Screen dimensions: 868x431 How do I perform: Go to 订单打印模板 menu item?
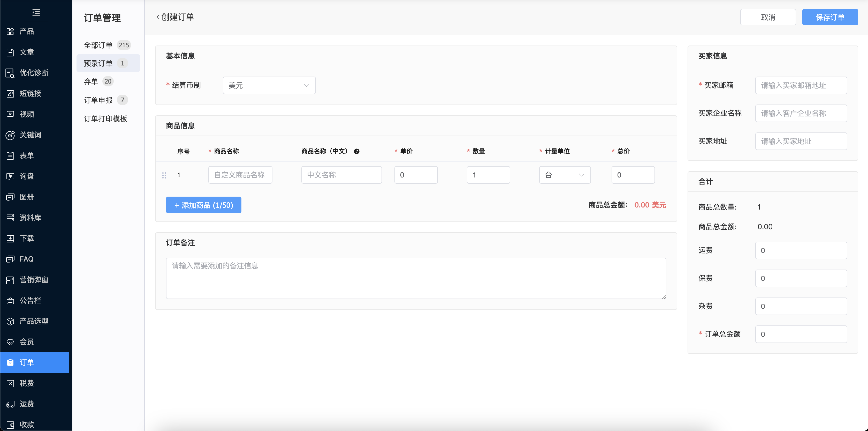coord(105,119)
